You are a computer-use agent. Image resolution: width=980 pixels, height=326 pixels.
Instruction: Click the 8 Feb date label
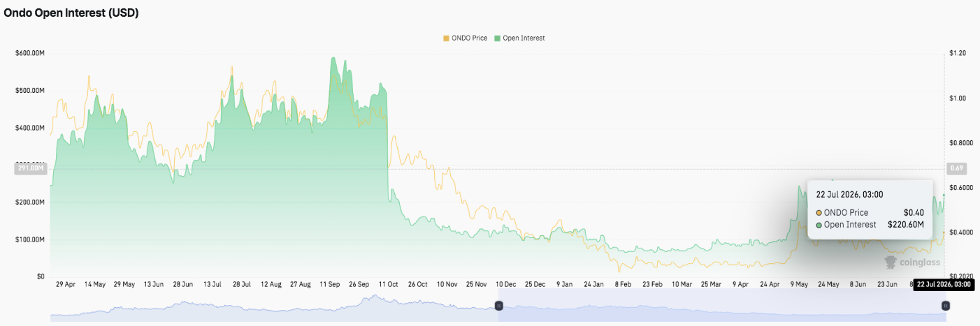tap(623, 285)
